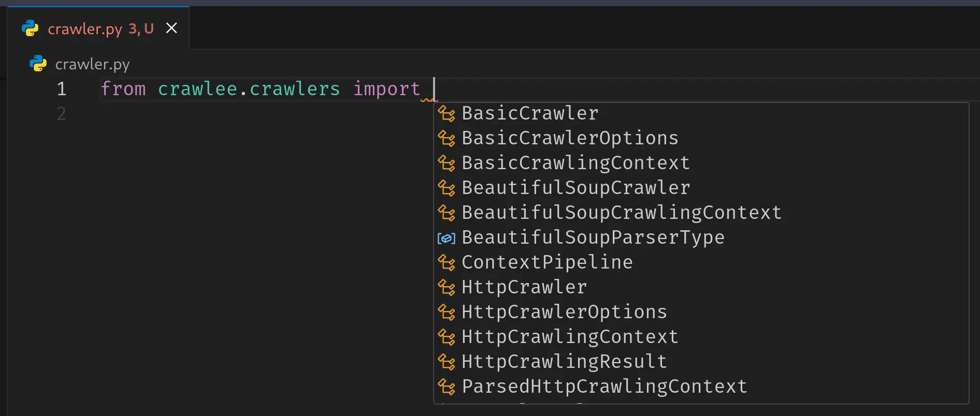980x416 pixels.
Task: Click the class icon beside ContextPipeline
Action: [446, 262]
